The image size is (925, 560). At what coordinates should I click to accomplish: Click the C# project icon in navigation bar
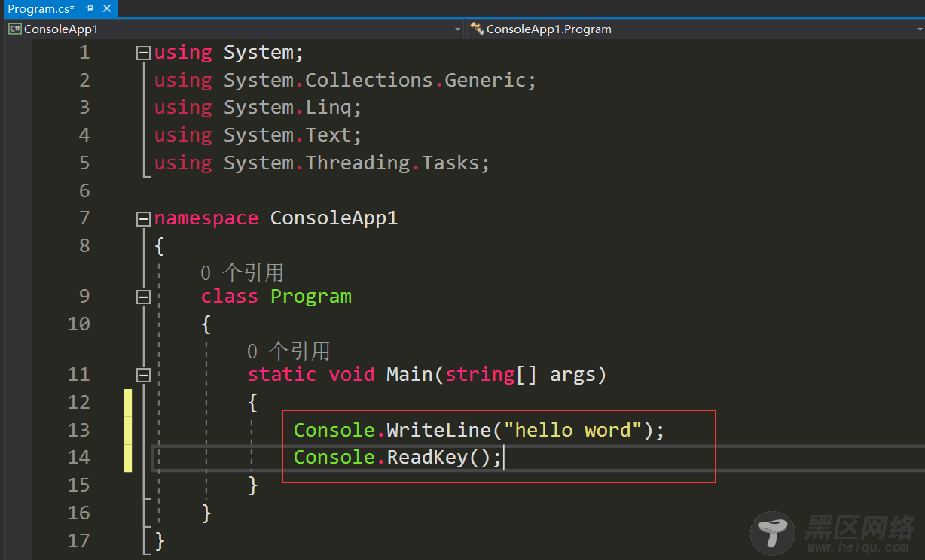pyautogui.click(x=14, y=29)
